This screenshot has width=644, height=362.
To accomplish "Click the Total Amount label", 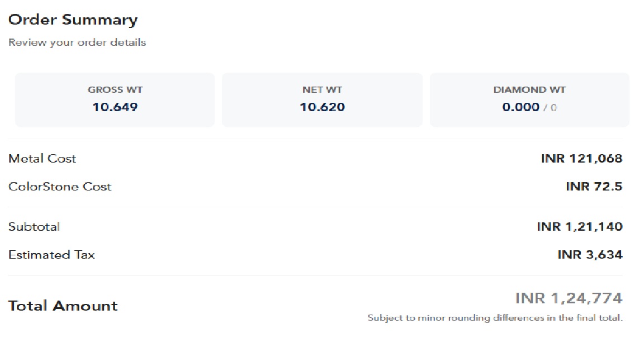I will point(63,306).
